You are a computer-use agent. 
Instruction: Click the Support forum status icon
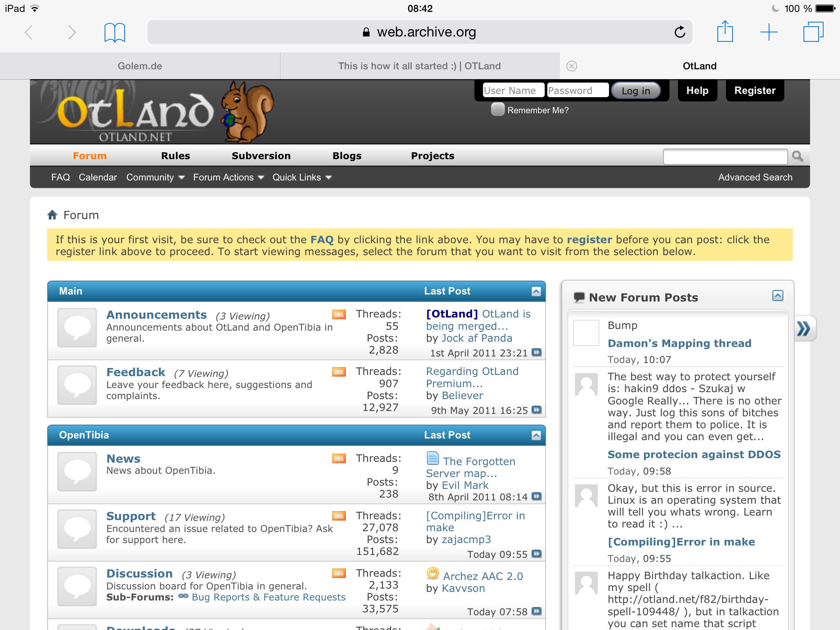click(x=77, y=529)
